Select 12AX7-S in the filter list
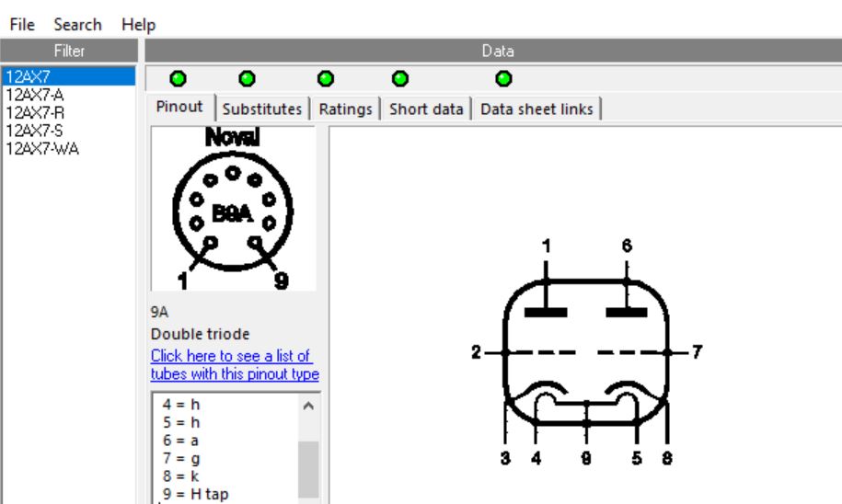 [x=69, y=131]
